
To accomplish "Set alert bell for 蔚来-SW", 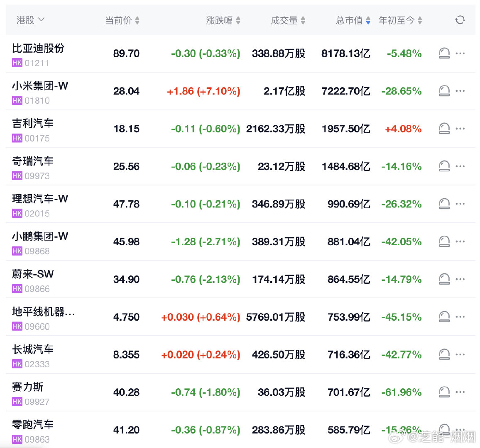I will pos(444,279).
